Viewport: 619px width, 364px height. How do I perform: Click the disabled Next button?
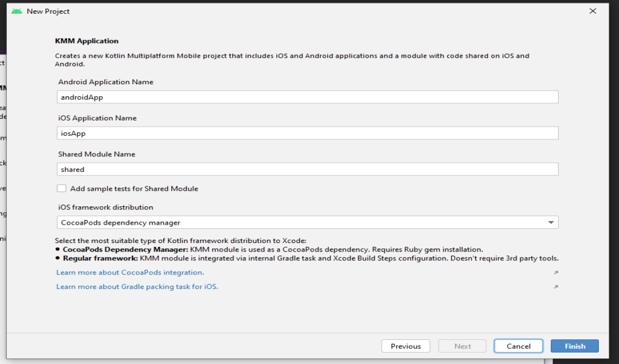click(463, 346)
